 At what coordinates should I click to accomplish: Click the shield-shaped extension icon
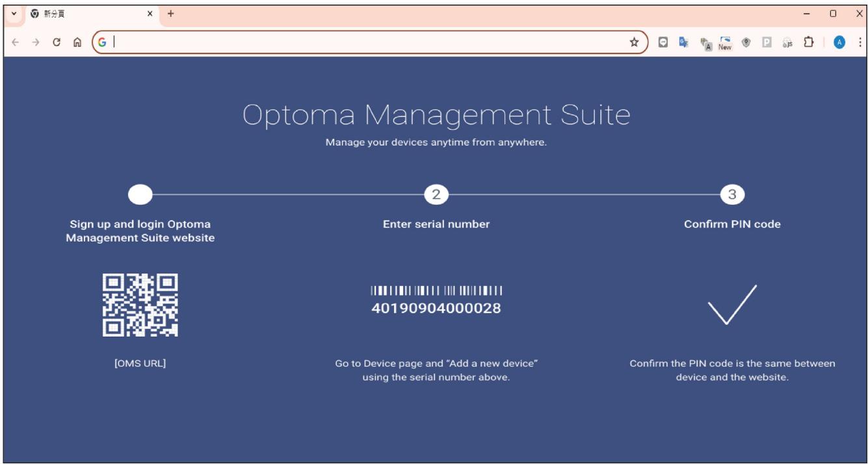pyautogui.click(x=746, y=42)
